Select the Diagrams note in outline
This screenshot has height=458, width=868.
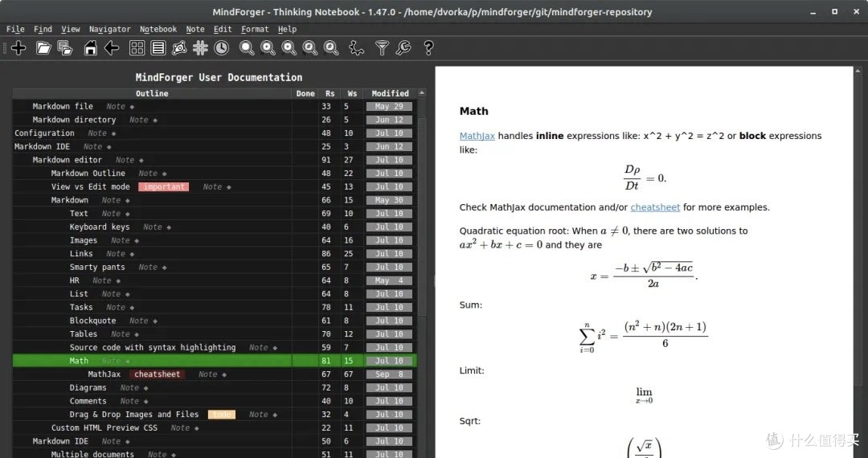(88, 388)
